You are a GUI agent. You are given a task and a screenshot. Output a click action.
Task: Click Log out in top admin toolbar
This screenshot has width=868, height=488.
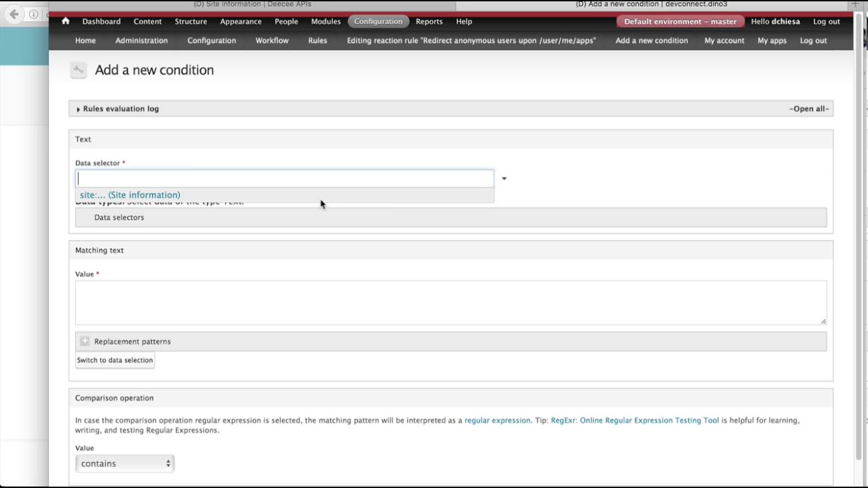pos(827,21)
